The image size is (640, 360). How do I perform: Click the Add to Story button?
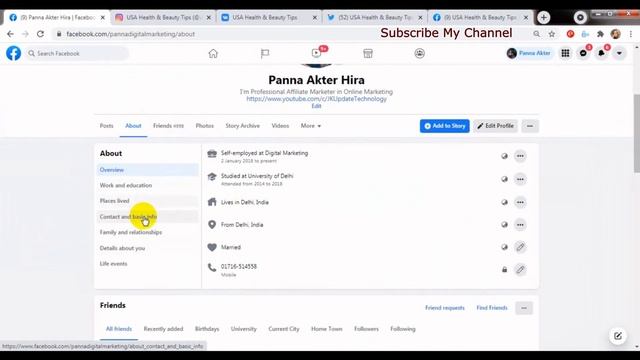(x=444, y=126)
